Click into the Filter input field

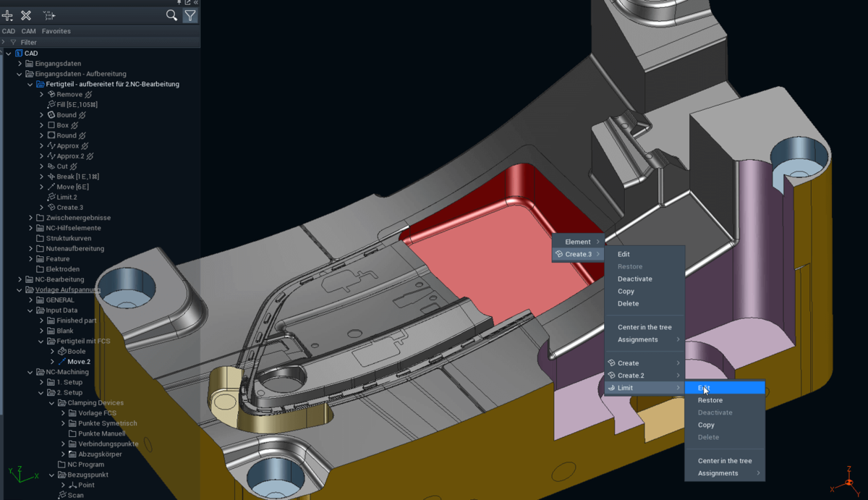tap(72, 42)
